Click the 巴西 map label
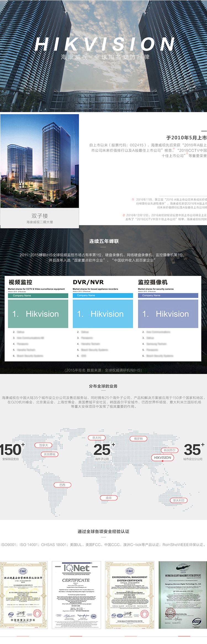Screen dimensions: 207x644 [x=63, y=485]
